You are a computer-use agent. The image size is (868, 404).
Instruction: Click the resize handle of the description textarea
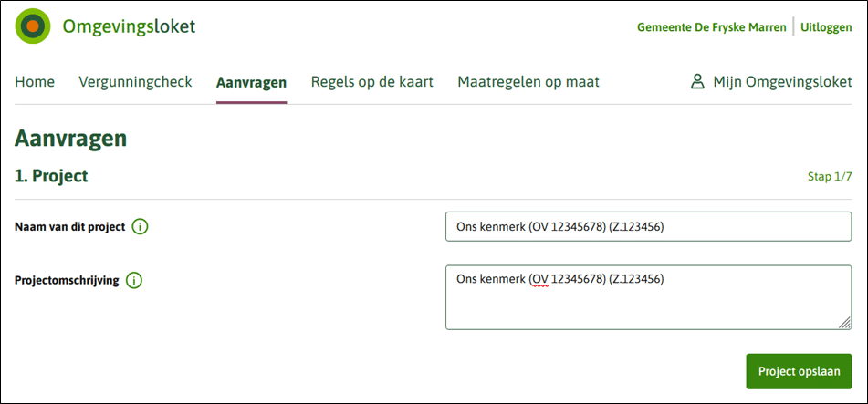pos(845,323)
